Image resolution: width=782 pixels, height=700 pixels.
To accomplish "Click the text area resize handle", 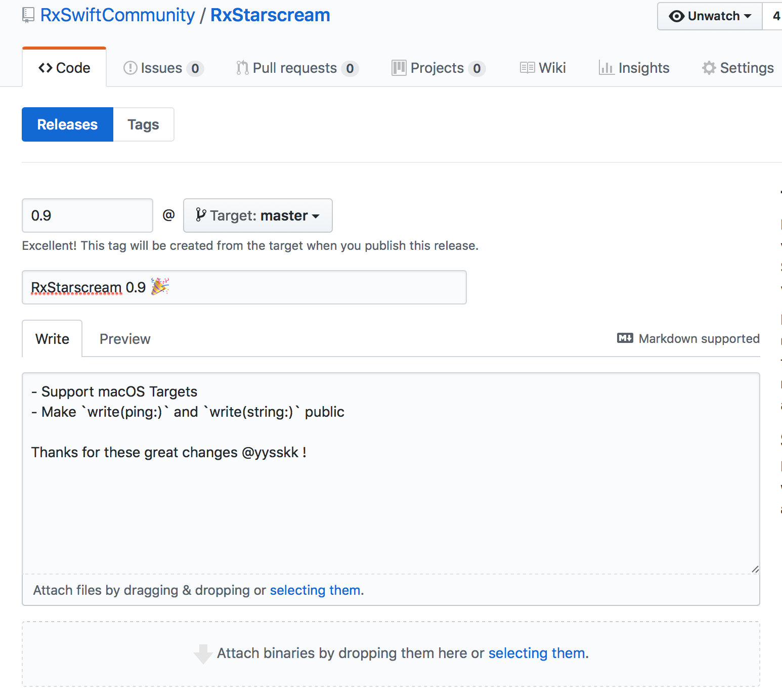I will pyautogui.click(x=755, y=569).
